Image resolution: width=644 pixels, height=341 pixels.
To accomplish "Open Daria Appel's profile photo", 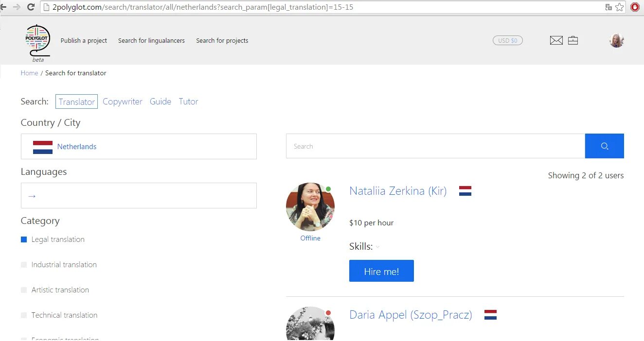I will pos(310,324).
